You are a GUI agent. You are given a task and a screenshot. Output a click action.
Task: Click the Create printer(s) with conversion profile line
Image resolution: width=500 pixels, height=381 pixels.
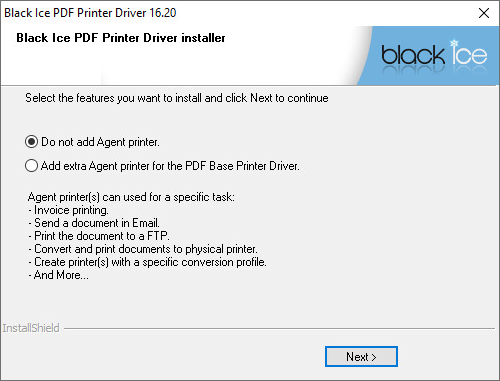(147, 262)
